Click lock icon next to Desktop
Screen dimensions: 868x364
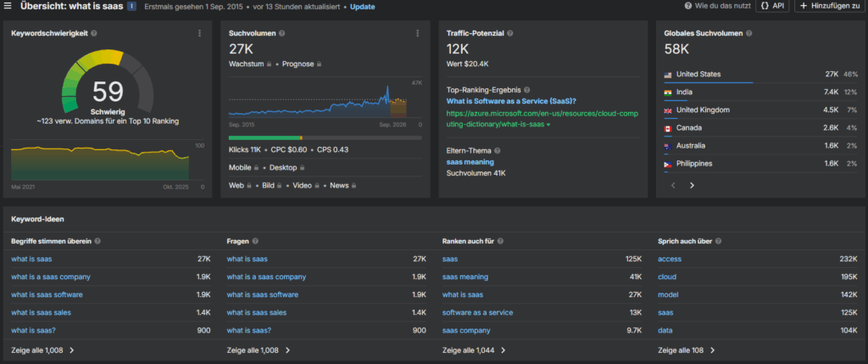302,167
